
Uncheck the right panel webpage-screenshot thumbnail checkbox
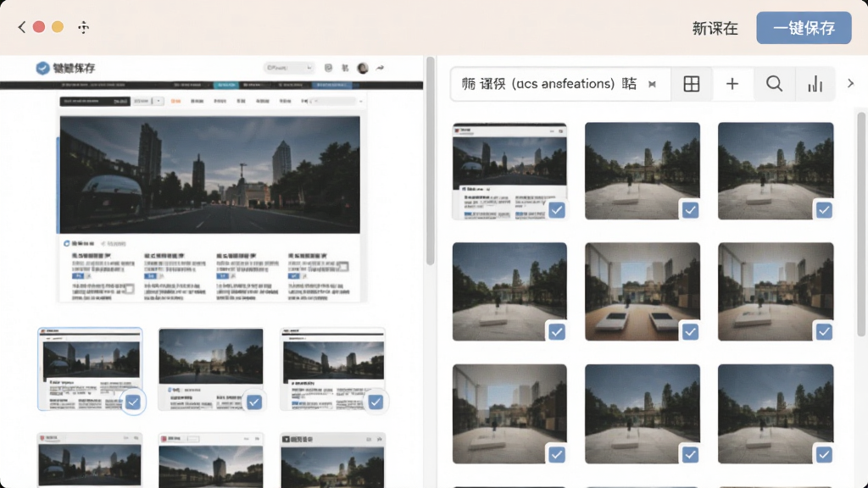tap(557, 210)
